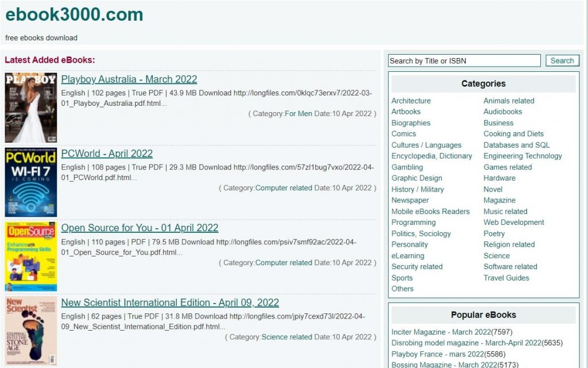The height and width of the screenshot is (368, 588).
Task: Select the eLearning category
Action: (408, 256)
